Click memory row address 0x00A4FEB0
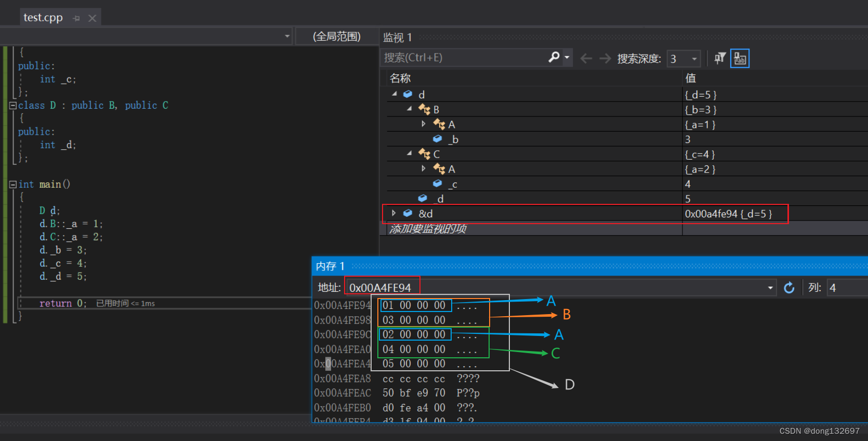The image size is (868, 441). (x=343, y=407)
